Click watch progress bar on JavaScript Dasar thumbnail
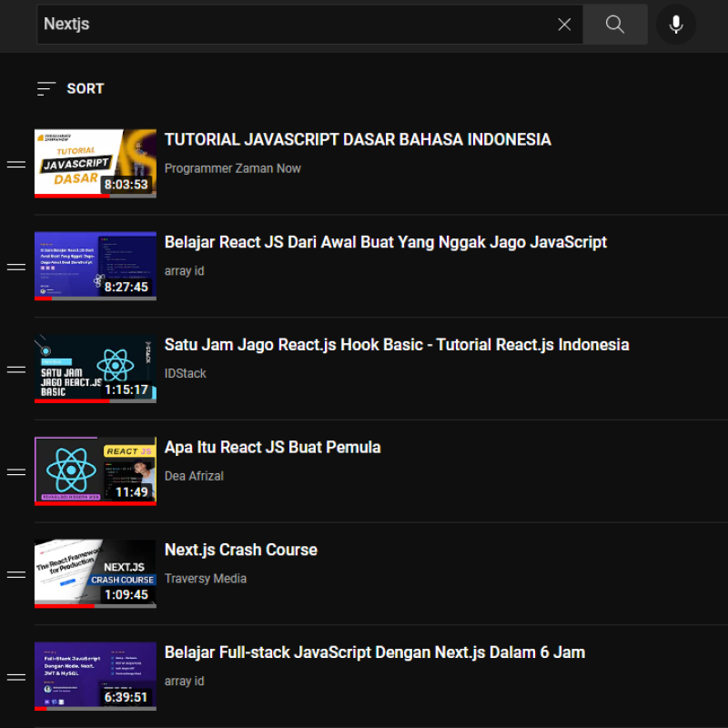 click(96, 196)
